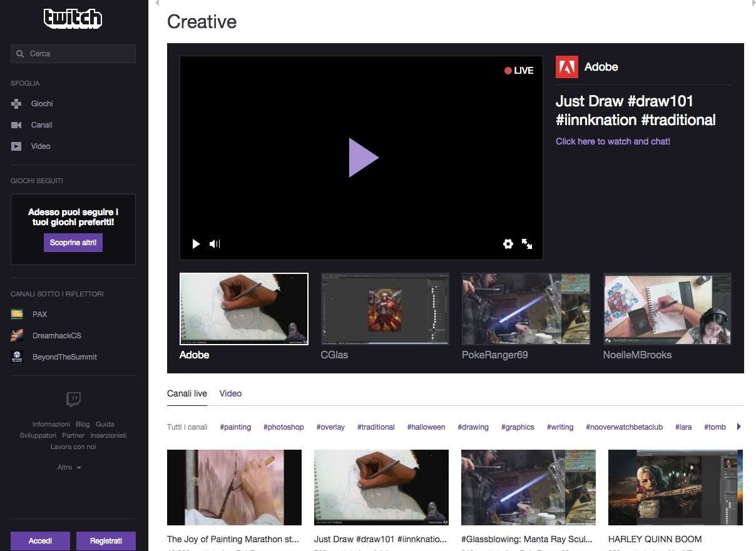Screen dimensions: 756x551
Task: Click the Adobe channel name beside player
Action: point(601,67)
